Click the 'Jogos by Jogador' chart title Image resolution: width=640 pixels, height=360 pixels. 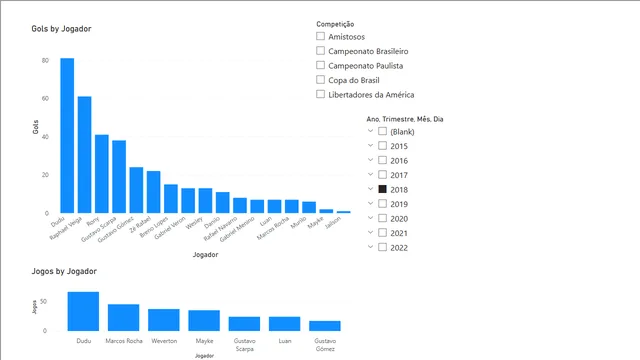(x=64, y=271)
